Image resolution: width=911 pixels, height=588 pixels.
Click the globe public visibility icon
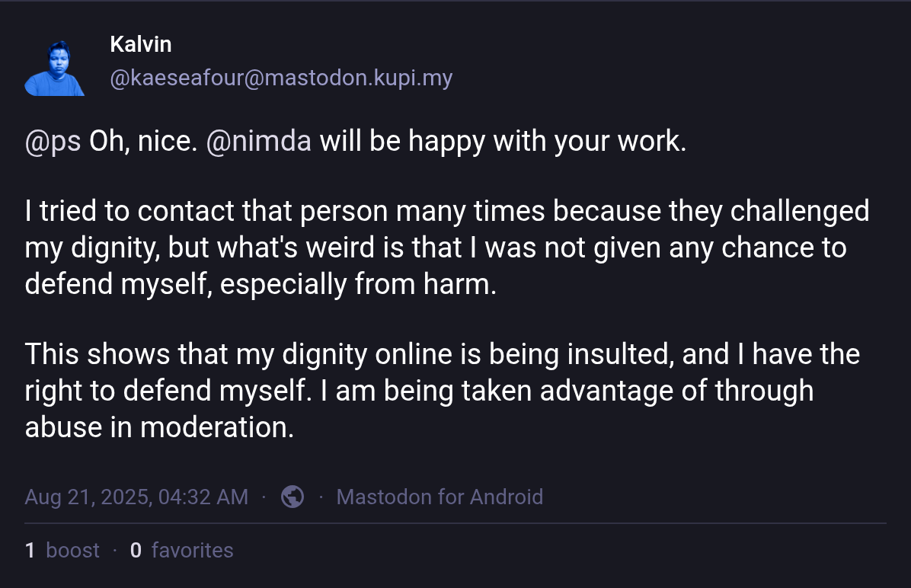click(x=292, y=497)
